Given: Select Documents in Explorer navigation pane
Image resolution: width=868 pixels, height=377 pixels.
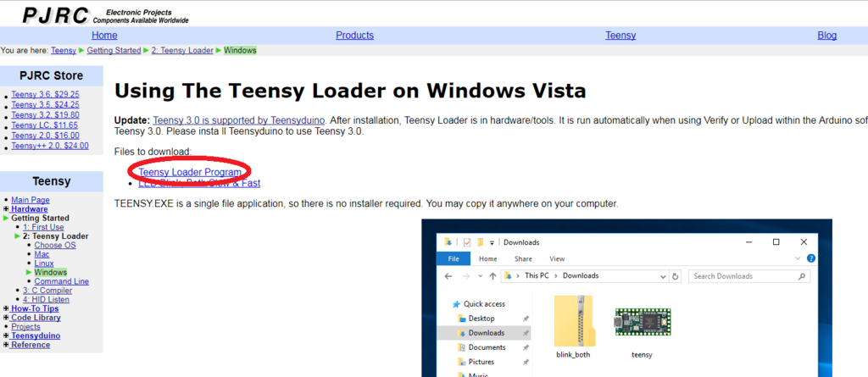Looking at the screenshot, I should tap(487, 347).
